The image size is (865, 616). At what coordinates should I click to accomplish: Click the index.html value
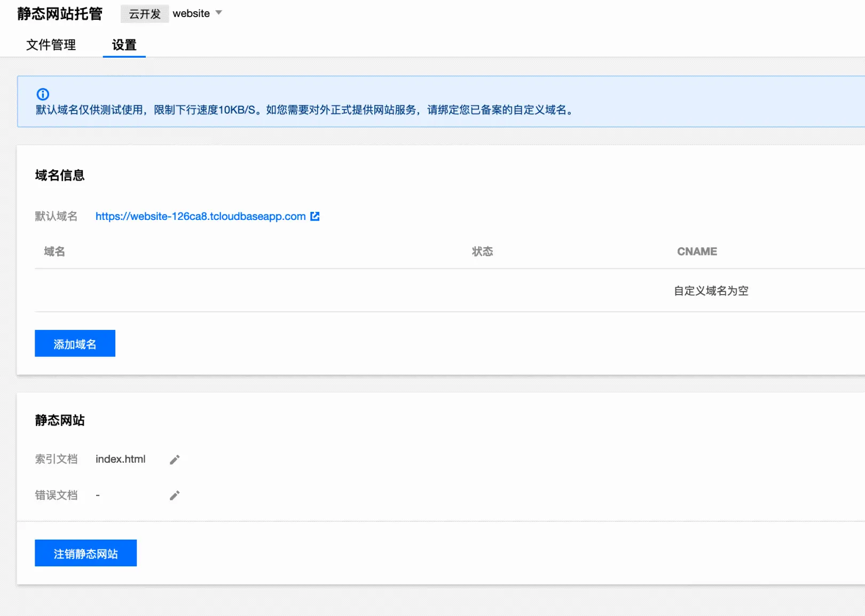[x=121, y=459]
